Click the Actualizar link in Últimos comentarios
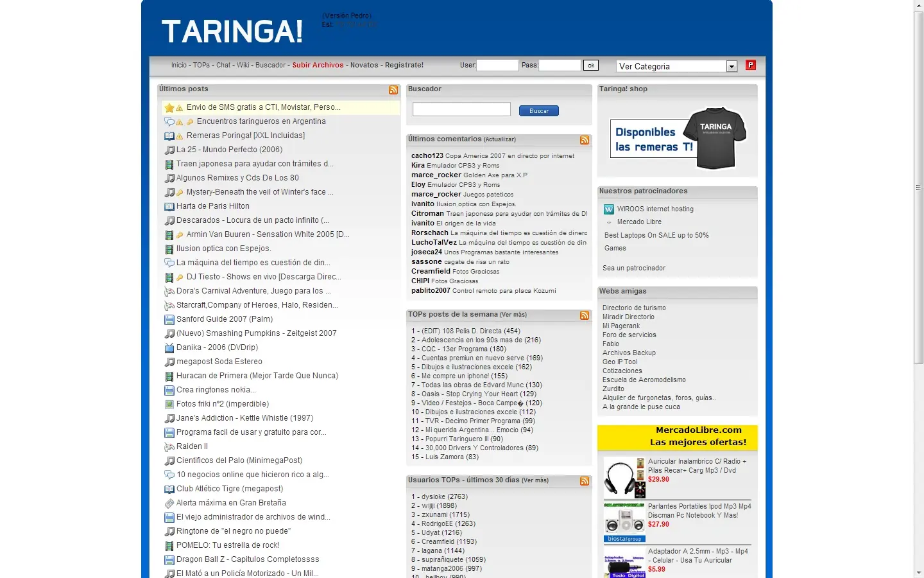 (500, 139)
